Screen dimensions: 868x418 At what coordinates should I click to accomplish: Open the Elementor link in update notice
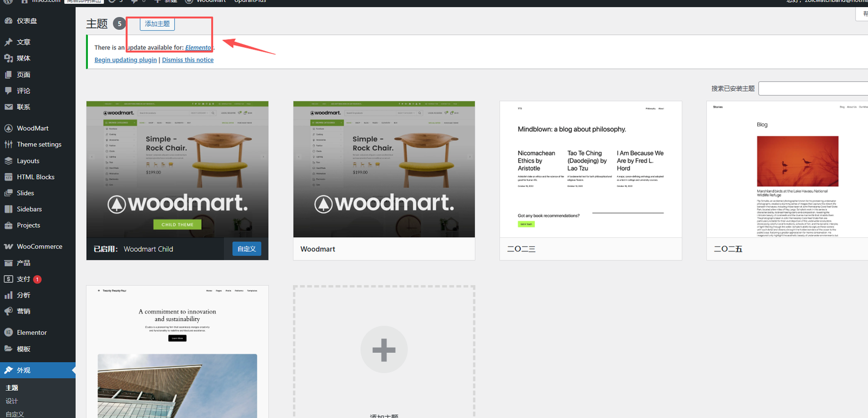coord(198,48)
